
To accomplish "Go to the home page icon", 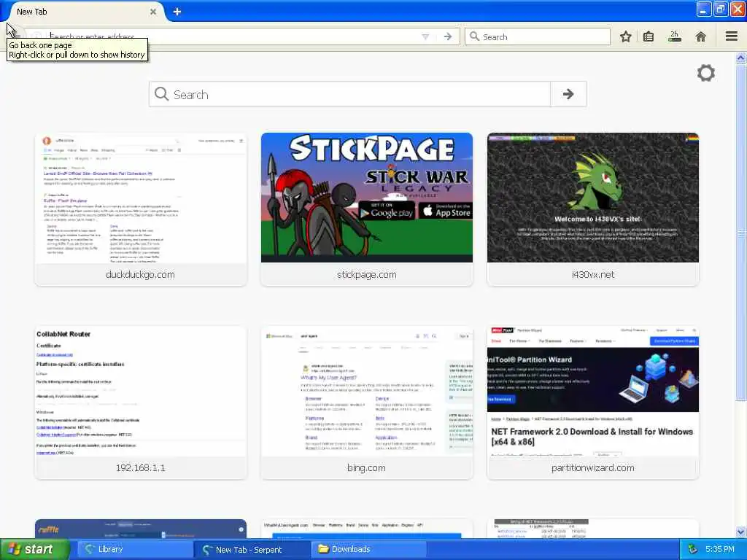I will 701,36.
